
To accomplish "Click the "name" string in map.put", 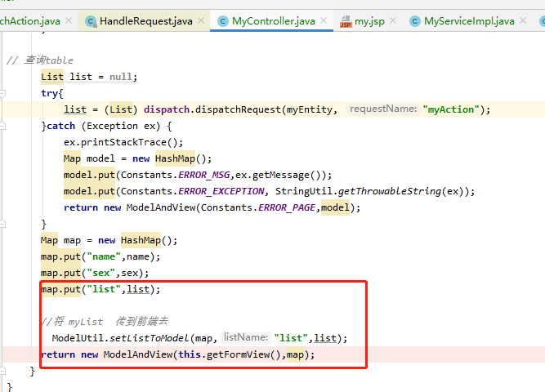I will [104, 256].
